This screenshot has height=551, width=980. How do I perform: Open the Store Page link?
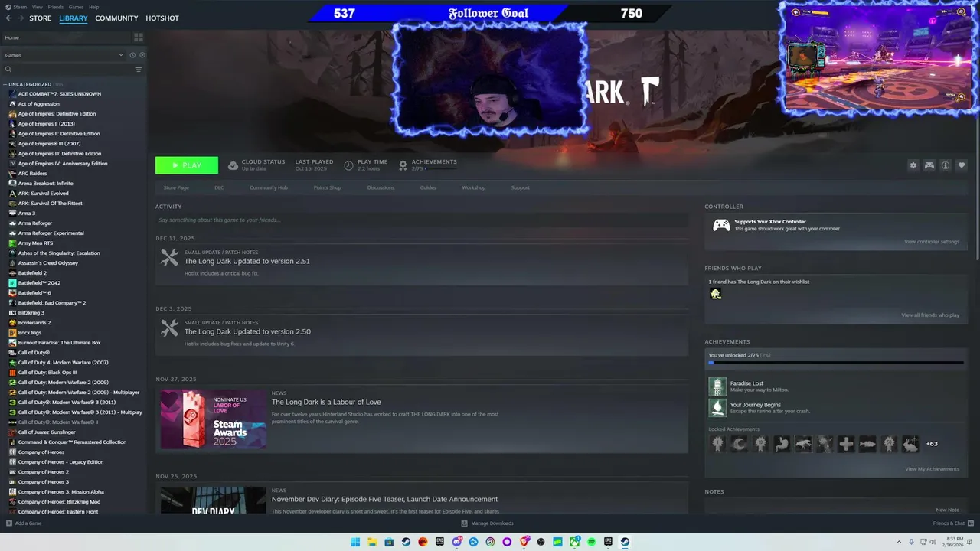pos(176,187)
